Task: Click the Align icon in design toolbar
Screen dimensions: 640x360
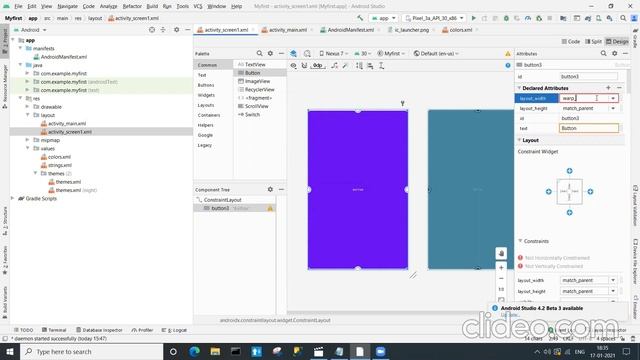Action: click(370, 65)
